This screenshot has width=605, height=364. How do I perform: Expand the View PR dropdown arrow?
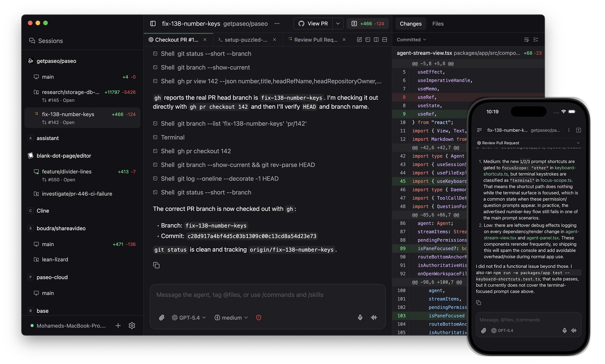coord(338,24)
